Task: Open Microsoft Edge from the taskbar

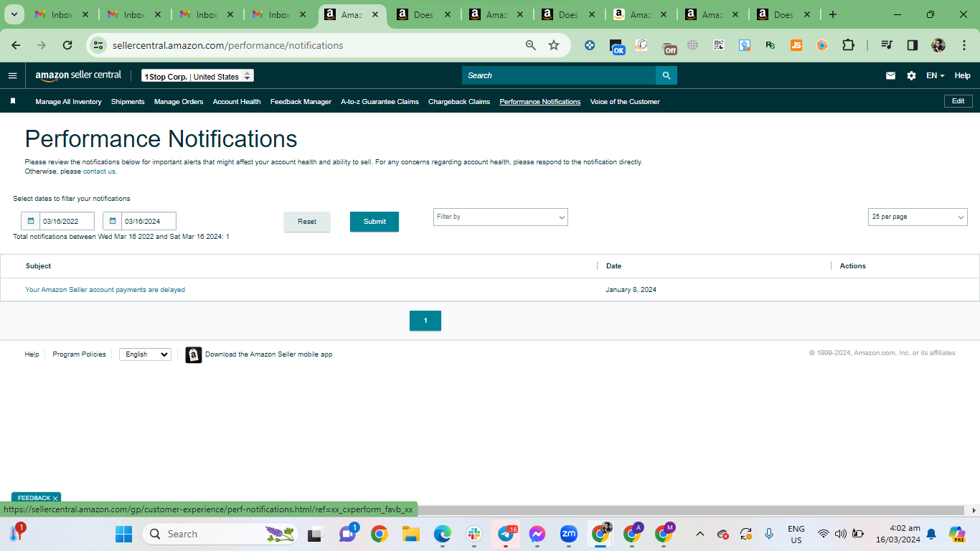Action: tap(443, 534)
